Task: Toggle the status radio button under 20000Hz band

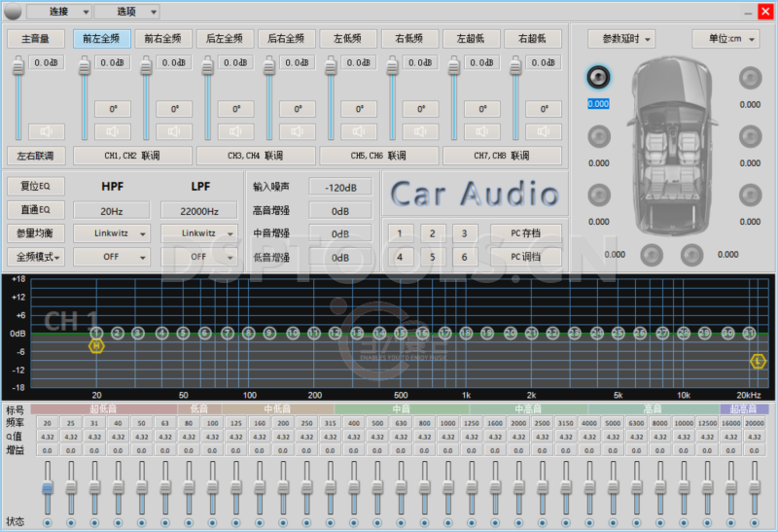Action: coord(755,522)
